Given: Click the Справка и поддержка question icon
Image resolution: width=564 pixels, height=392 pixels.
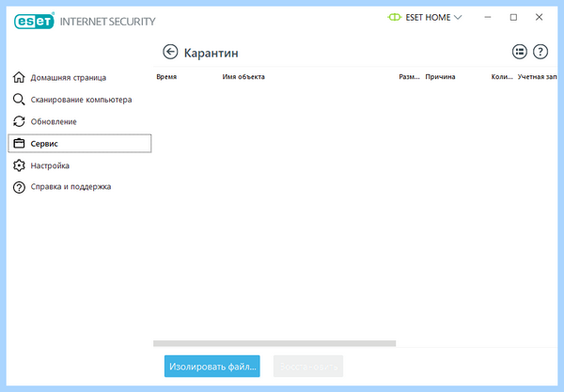Looking at the screenshot, I should click(19, 187).
